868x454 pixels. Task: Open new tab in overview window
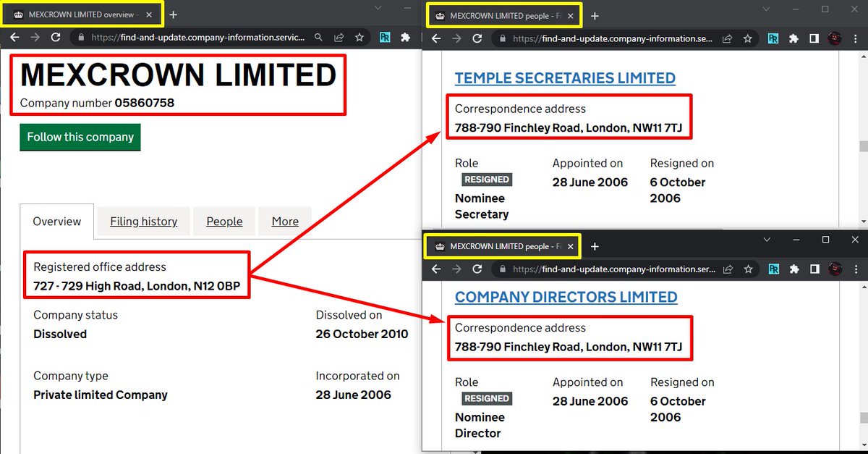(x=173, y=14)
